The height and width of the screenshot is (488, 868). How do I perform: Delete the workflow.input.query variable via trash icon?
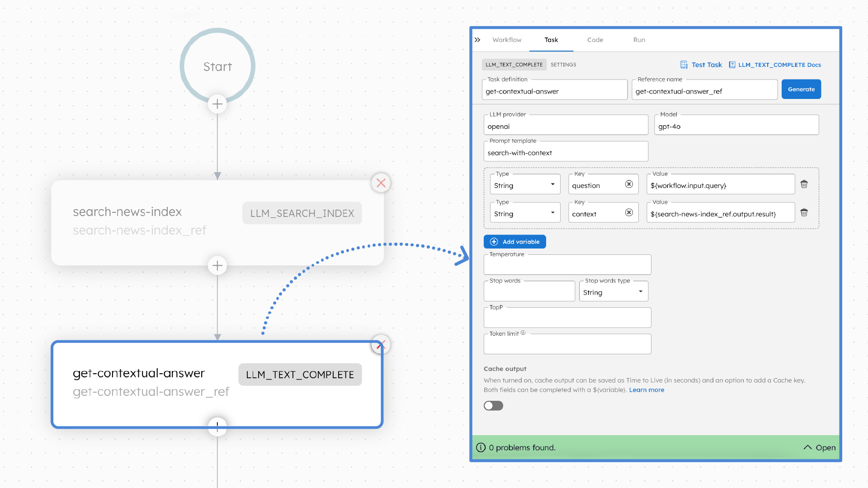[x=804, y=184]
